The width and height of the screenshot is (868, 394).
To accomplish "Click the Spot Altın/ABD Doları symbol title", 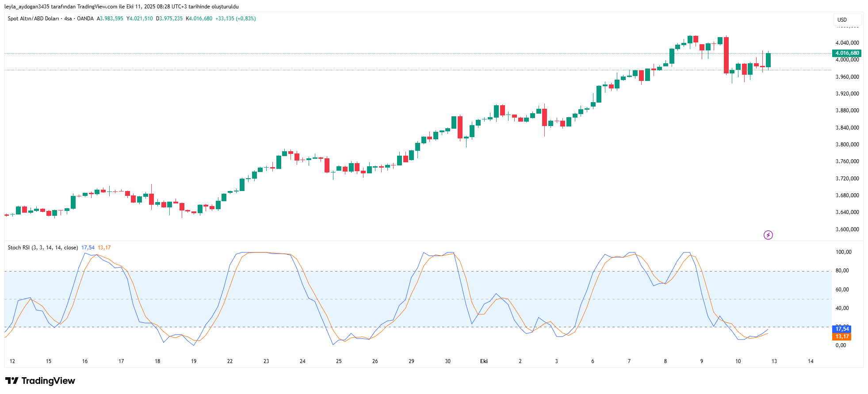I will [33, 19].
